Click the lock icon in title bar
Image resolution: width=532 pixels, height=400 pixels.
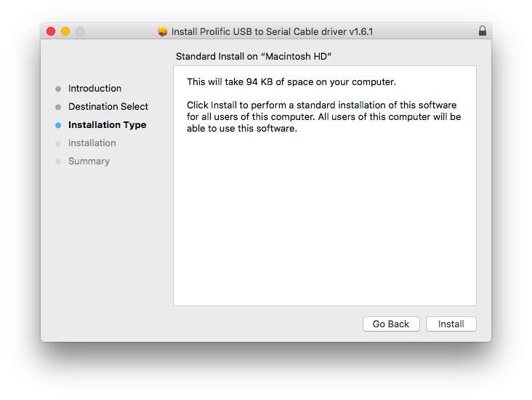[482, 31]
